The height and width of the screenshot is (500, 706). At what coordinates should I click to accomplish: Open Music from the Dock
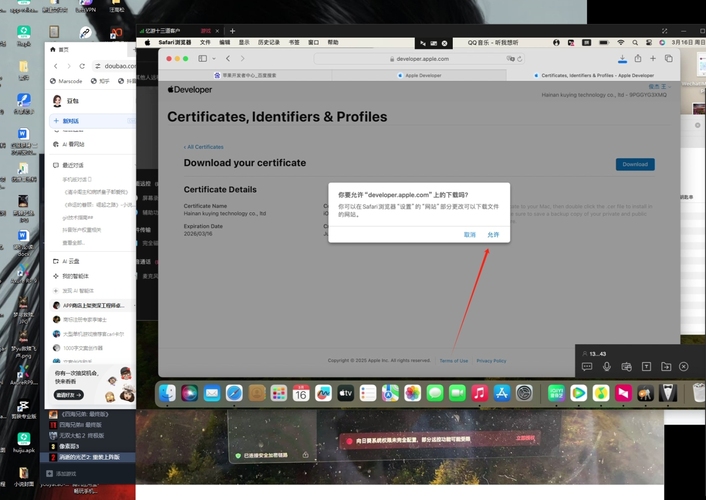[x=479, y=393]
